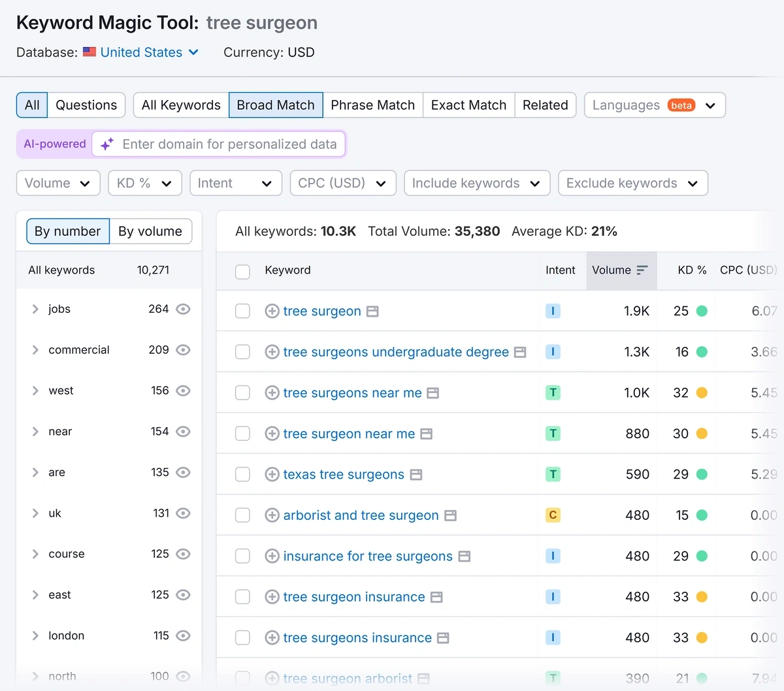The width and height of the screenshot is (784, 691).
Task: Open the KD % filter dropdown
Action: tap(145, 184)
